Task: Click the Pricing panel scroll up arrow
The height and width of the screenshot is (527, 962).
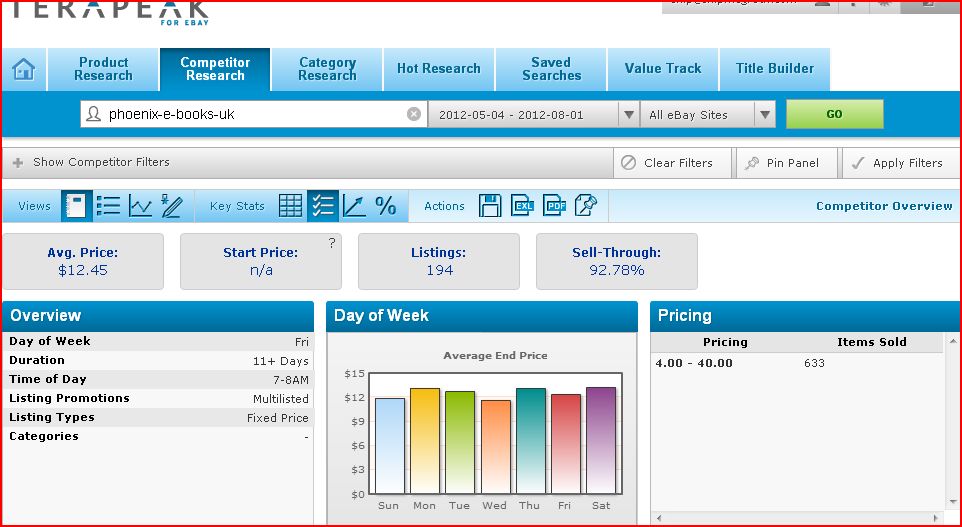Action: click(x=953, y=341)
